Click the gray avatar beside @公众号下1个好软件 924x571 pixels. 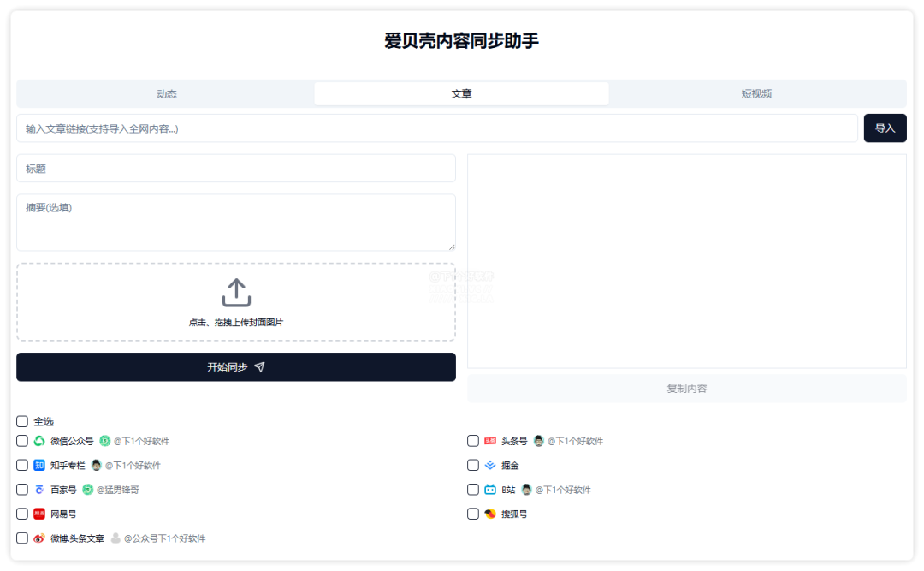point(116,538)
